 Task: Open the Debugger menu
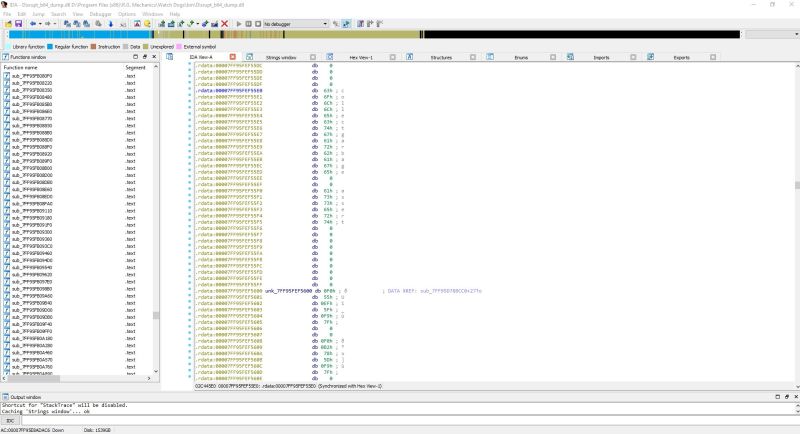(x=100, y=14)
